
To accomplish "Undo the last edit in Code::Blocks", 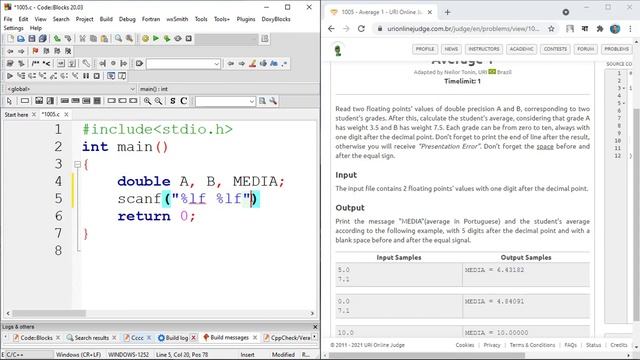I will [57, 39].
